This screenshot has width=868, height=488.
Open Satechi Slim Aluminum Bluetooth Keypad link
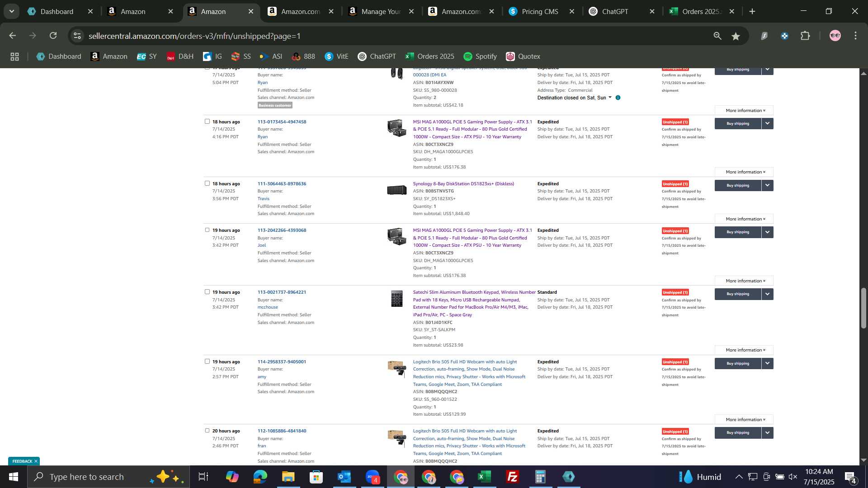[x=474, y=303]
